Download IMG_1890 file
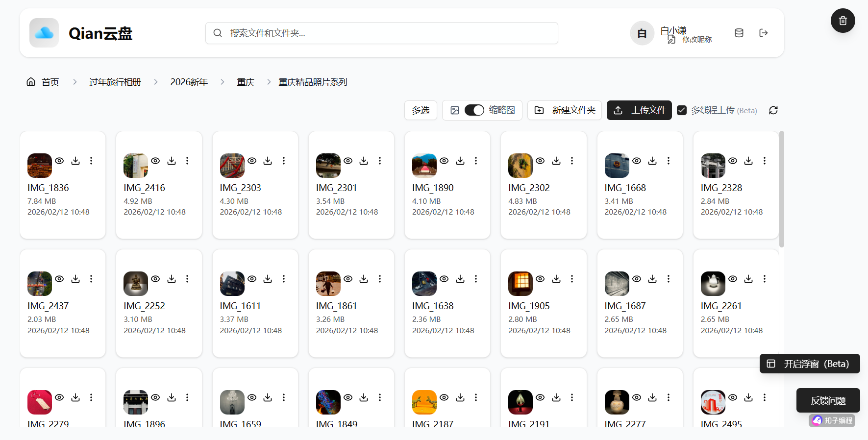Screen dimensions: 868x440 [x=460, y=161]
